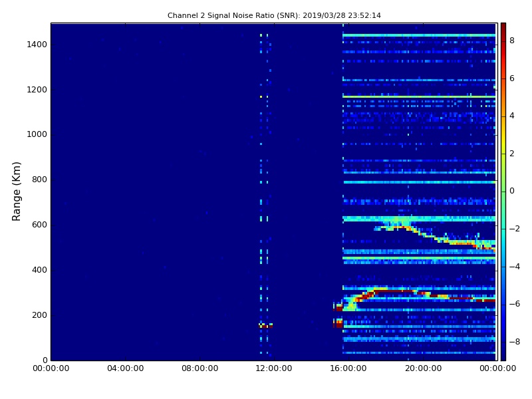This screenshot has width=532, height=399.
Task: Click the colorbar value 8 label
Action: 512,41
